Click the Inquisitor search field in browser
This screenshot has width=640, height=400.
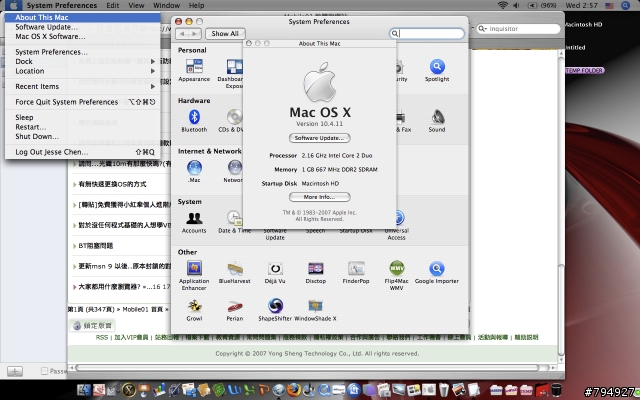[x=518, y=29]
